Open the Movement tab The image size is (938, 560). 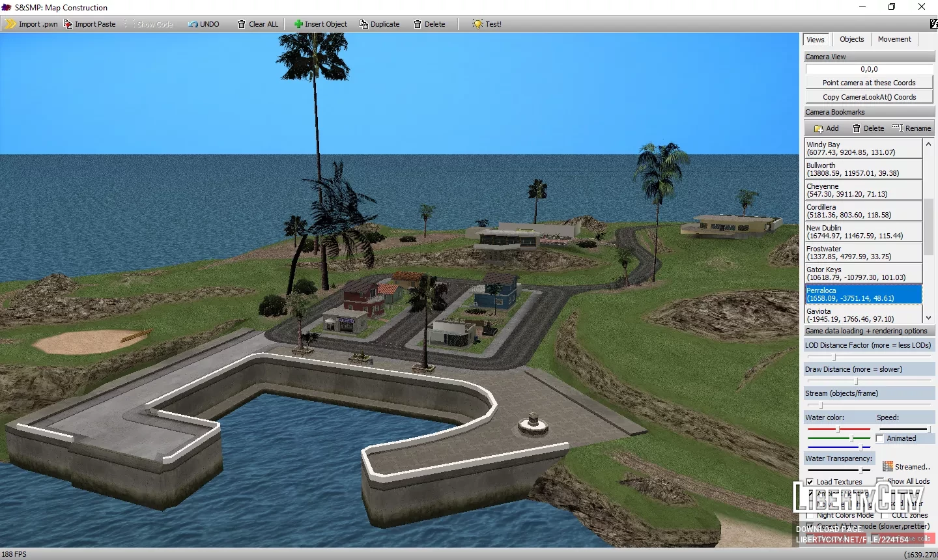coord(894,39)
